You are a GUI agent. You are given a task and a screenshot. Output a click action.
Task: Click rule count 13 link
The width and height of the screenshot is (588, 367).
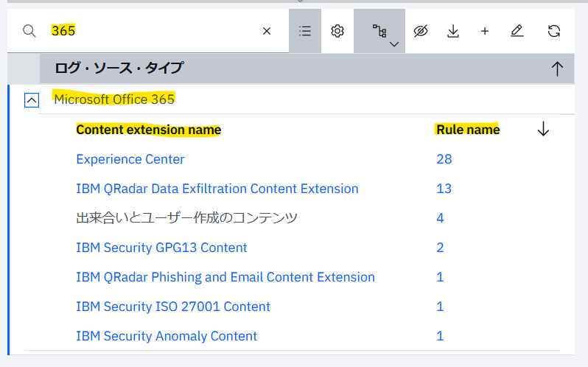[x=444, y=189]
